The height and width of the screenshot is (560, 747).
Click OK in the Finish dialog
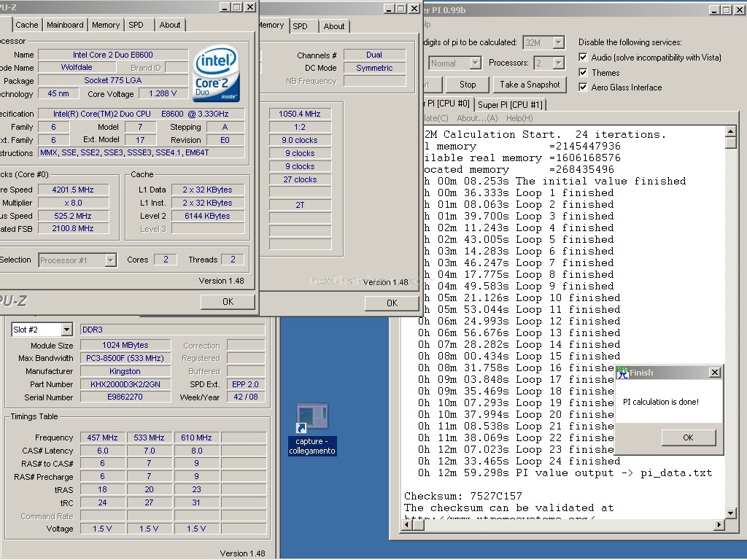689,437
